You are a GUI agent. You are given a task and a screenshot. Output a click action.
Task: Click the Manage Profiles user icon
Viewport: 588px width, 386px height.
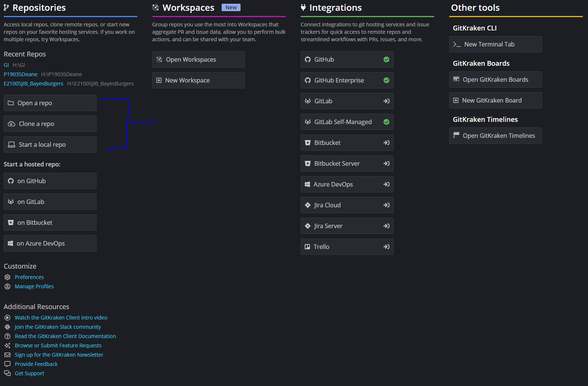7,286
